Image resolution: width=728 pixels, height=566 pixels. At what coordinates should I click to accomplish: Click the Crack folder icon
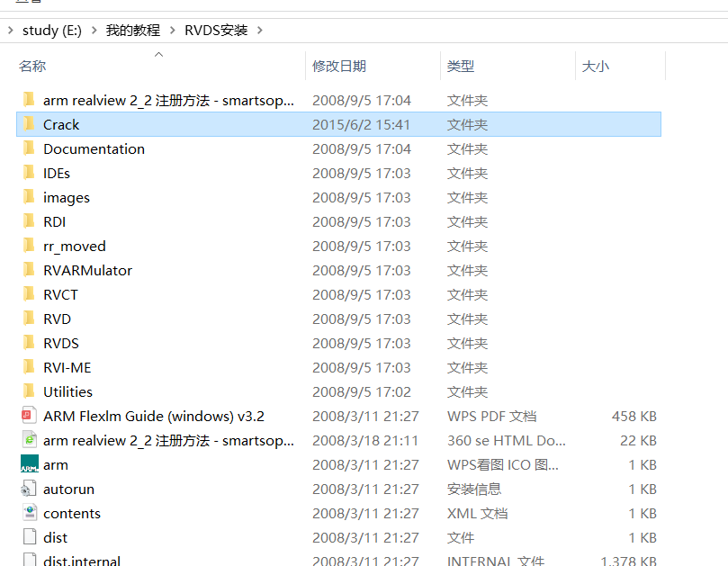pyautogui.click(x=29, y=124)
